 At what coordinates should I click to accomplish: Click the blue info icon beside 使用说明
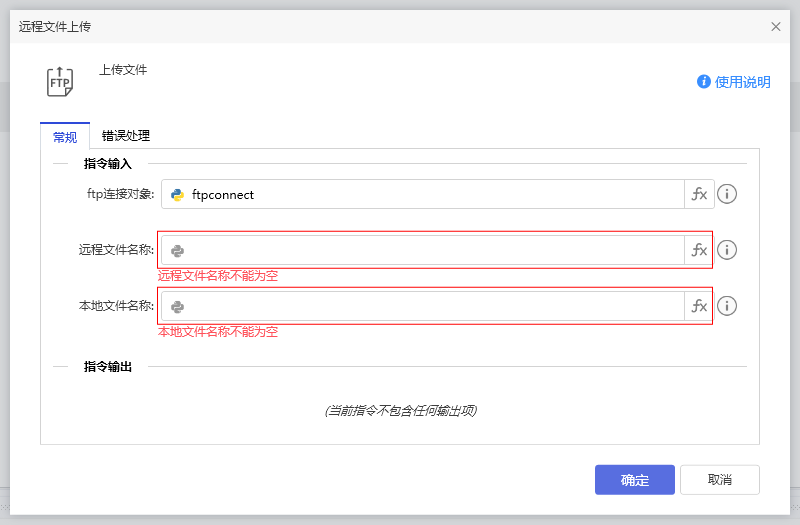pos(704,82)
